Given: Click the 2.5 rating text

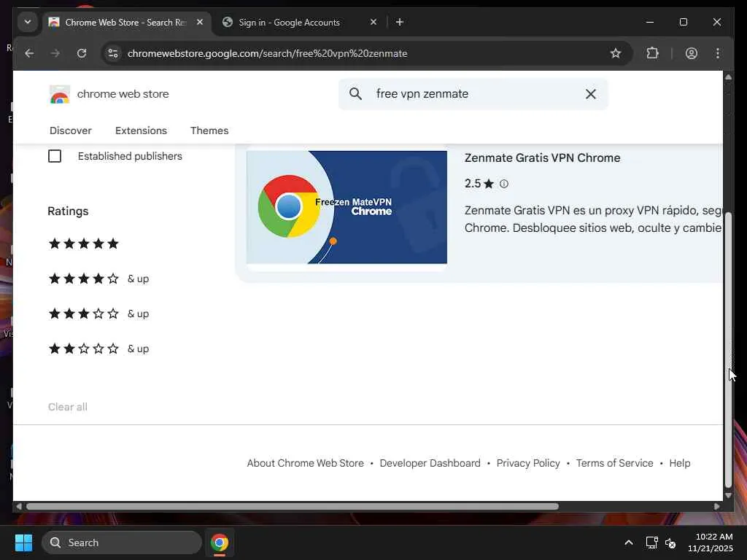Looking at the screenshot, I should [473, 184].
